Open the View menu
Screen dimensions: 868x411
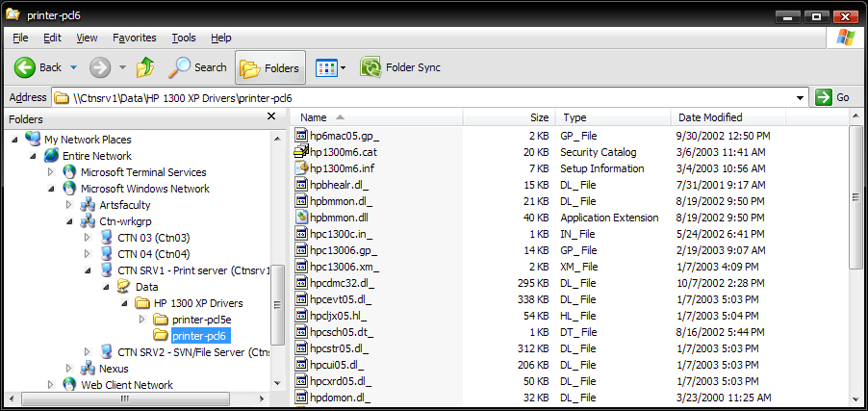coord(87,38)
